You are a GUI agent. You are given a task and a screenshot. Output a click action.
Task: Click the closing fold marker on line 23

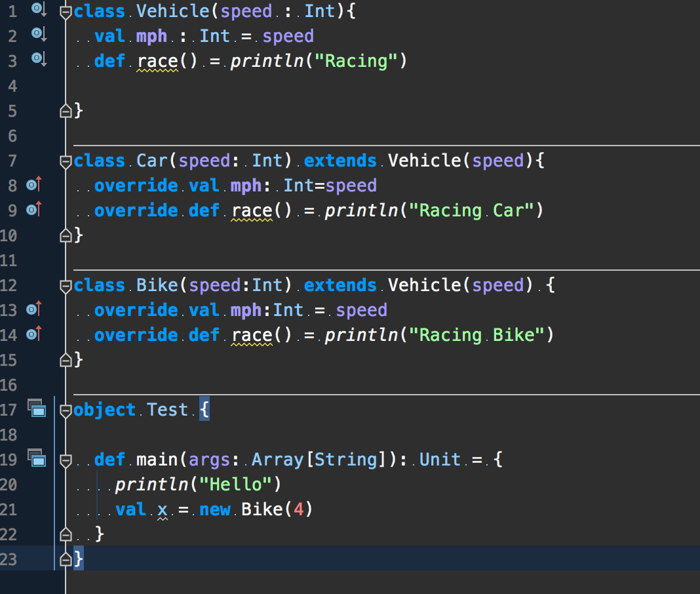pos(65,559)
